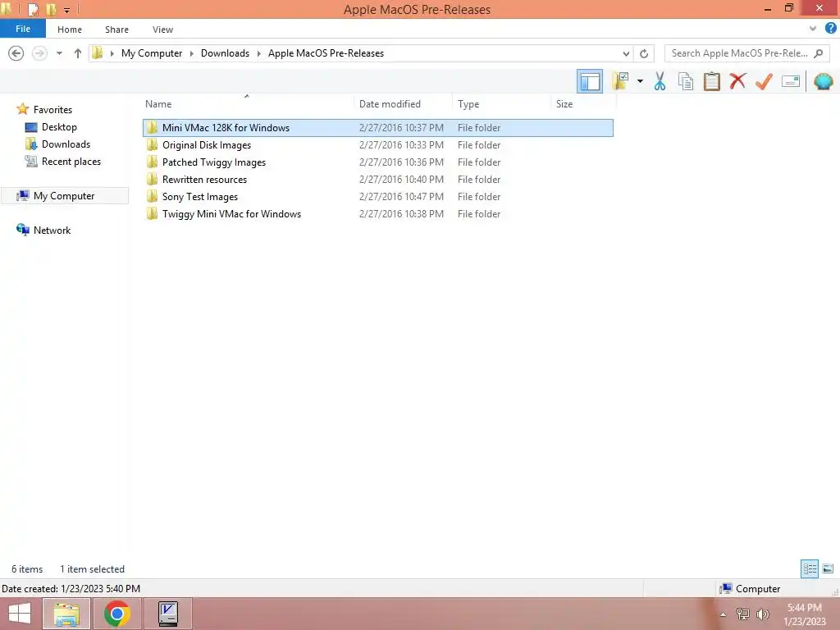
Task: Click the folder icon in the address bar
Action: (x=98, y=52)
